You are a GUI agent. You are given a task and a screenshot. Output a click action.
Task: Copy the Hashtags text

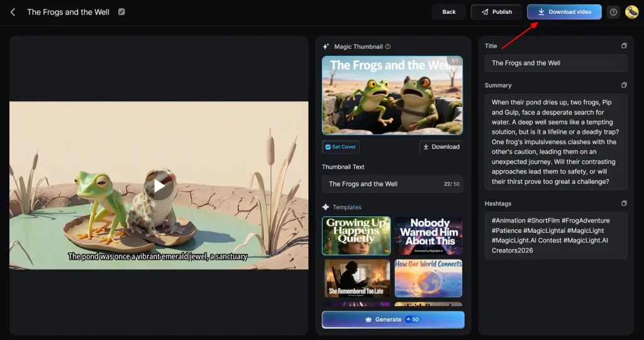(624, 203)
